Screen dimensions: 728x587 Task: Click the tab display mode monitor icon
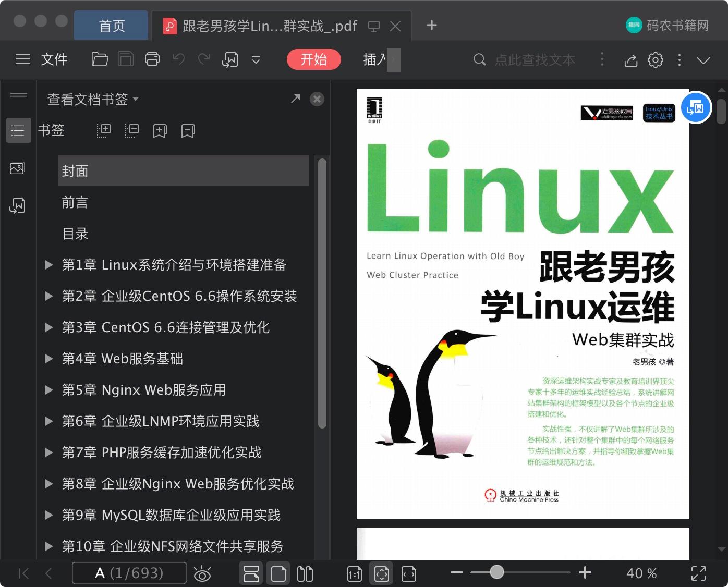[x=374, y=26]
